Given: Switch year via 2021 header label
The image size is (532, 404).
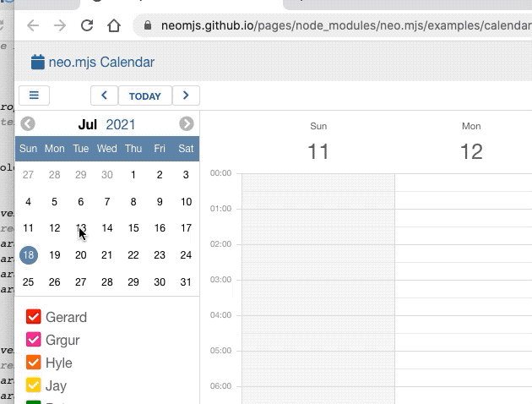Looking at the screenshot, I should (121, 124).
